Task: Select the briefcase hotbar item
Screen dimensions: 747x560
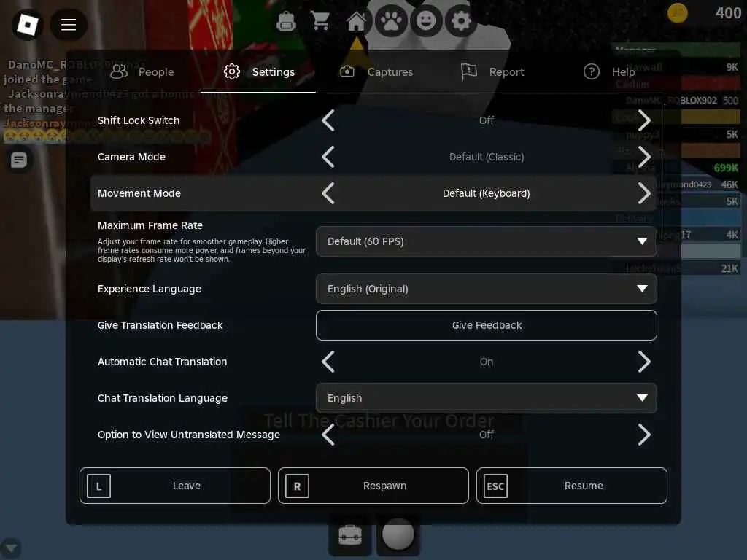Action: [x=350, y=535]
